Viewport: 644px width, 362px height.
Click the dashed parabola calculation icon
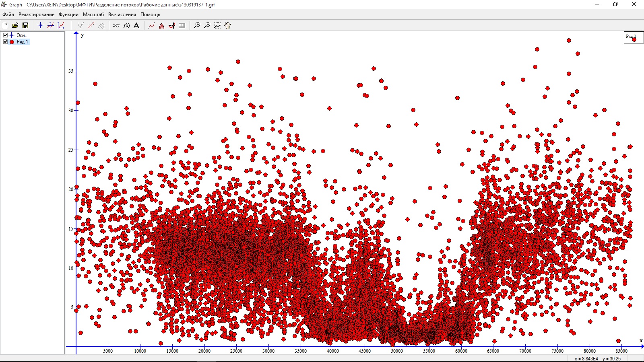pyautogui.click(x=172, y=25)
